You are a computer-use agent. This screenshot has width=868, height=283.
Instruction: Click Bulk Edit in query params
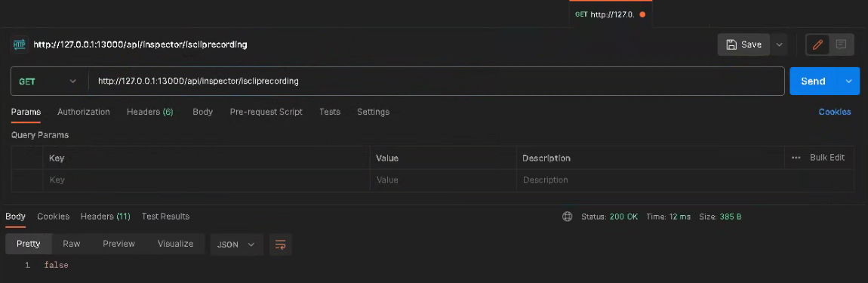click(x=827, y=158)
